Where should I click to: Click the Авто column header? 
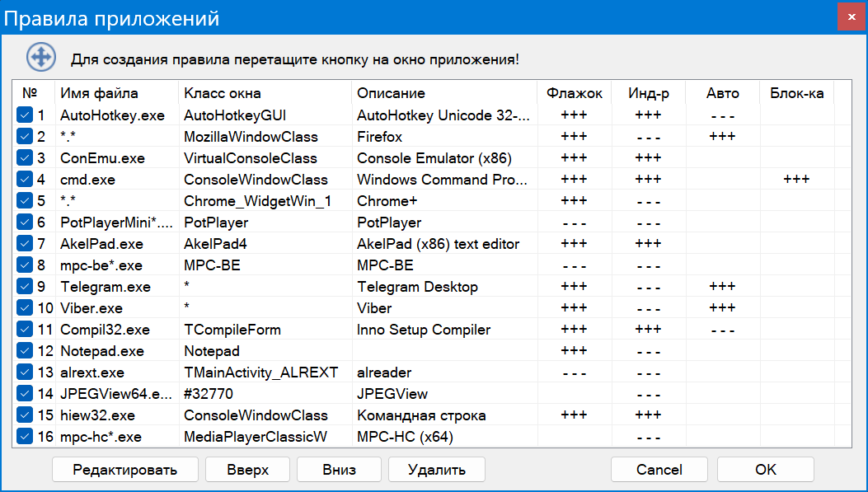[722, 93]
